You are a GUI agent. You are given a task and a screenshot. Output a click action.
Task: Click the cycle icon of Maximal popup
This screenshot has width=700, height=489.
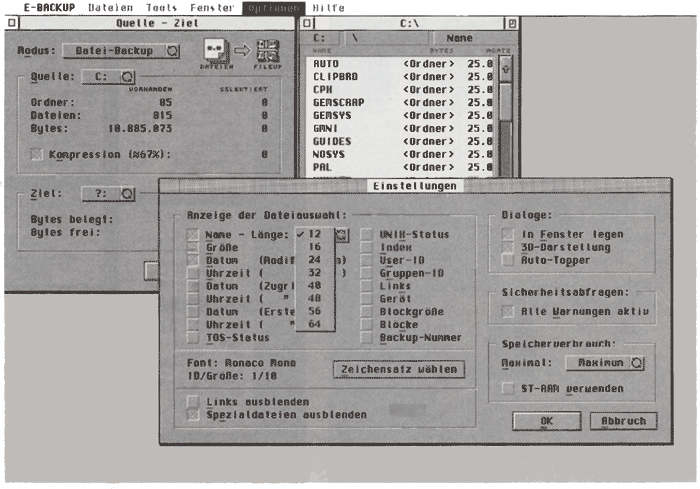point(636,363)
